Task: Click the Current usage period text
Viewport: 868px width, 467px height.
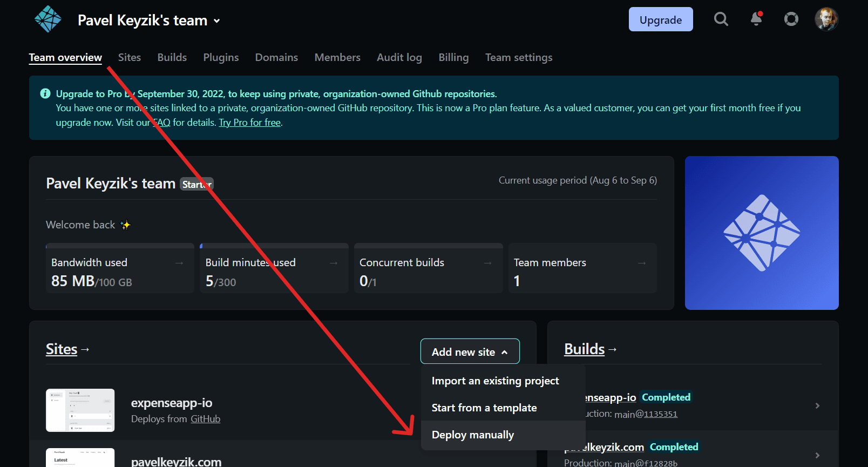Action: (578, 180)
